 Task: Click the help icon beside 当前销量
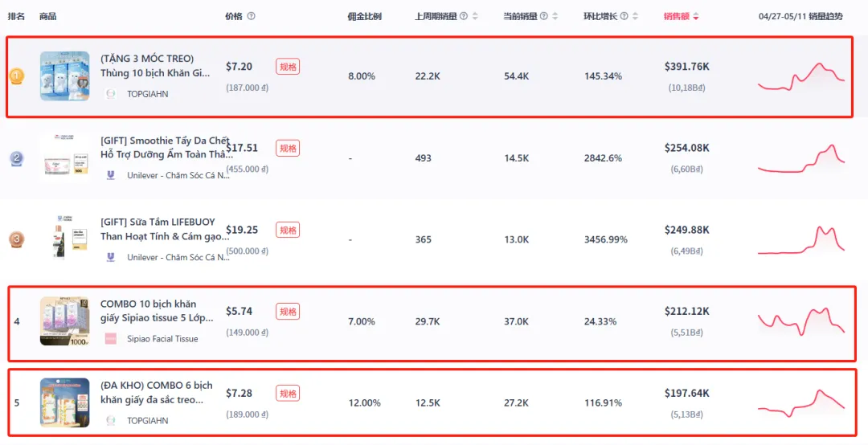tap(543, 16)
